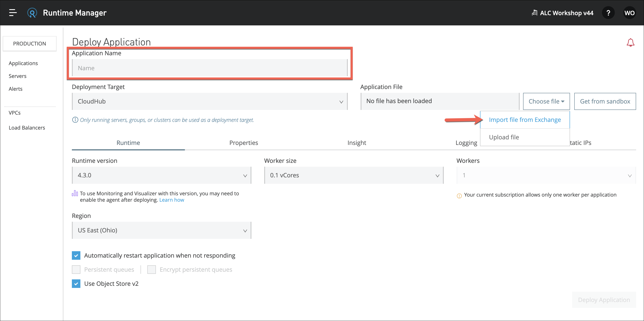Go to Applications in sidebar

[23, 63]
